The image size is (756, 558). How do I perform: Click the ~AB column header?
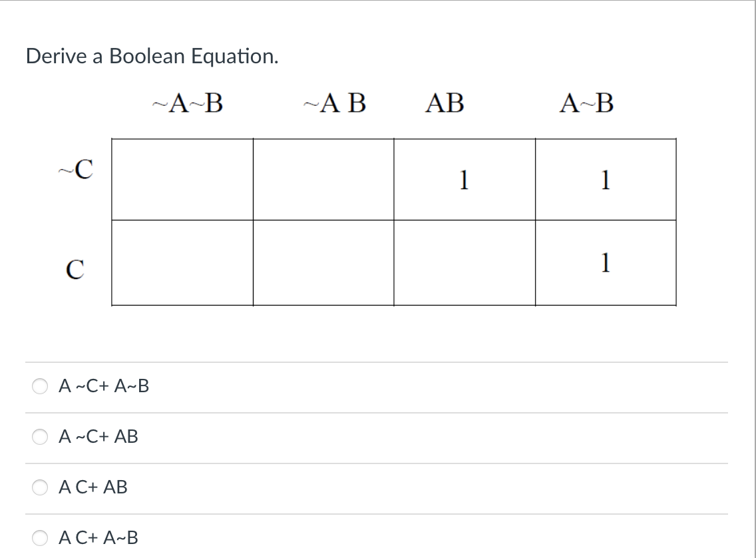(336, 104)
